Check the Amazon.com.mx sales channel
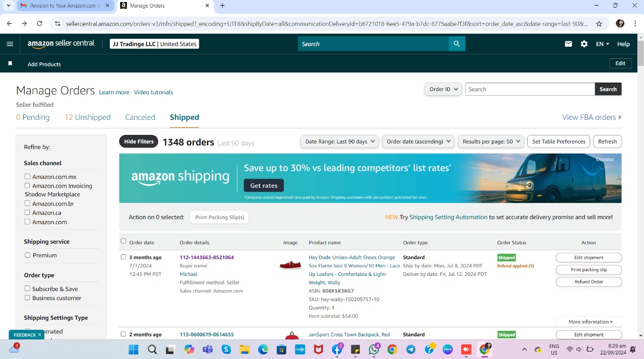 pos(28,176)
